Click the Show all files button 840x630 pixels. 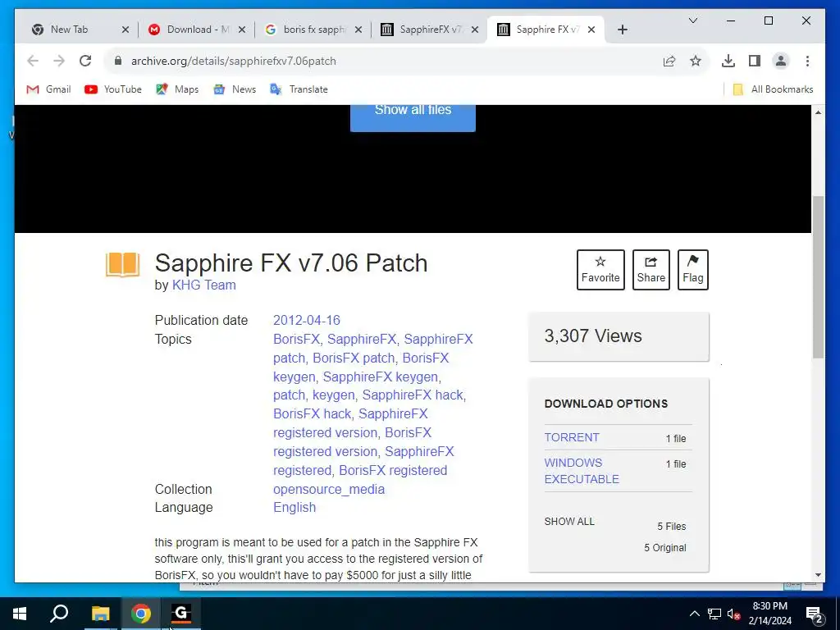[x=413, y=116]
